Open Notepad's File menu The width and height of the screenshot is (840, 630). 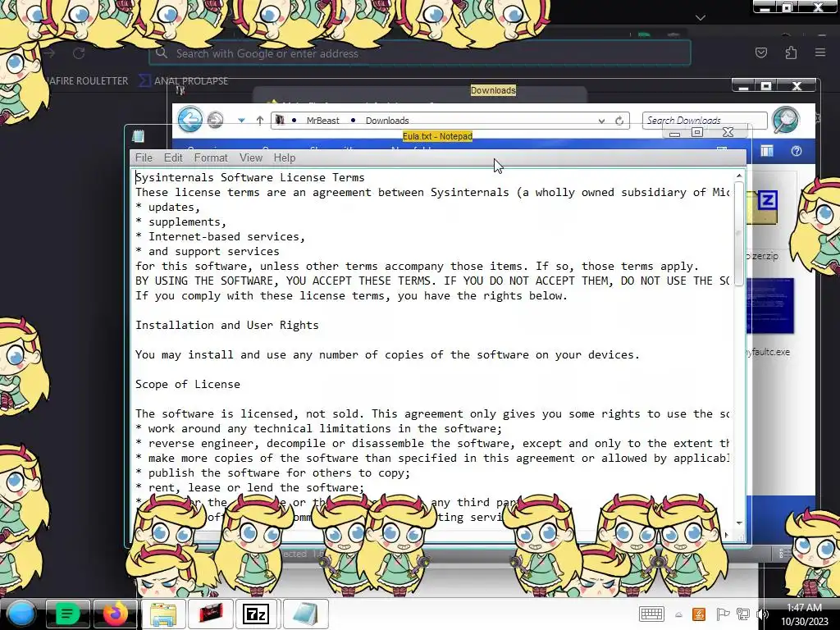pyautogui.click(x=144, y=157)
